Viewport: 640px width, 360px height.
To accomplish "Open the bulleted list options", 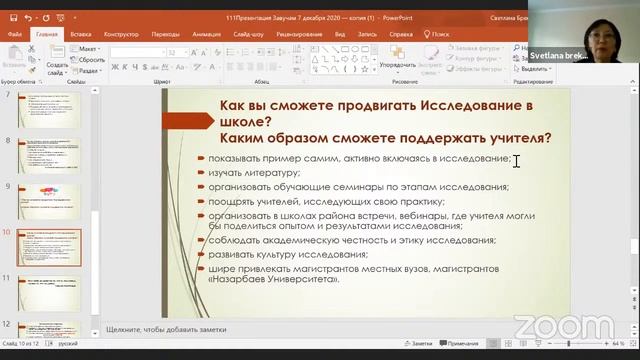I will 231,52.
